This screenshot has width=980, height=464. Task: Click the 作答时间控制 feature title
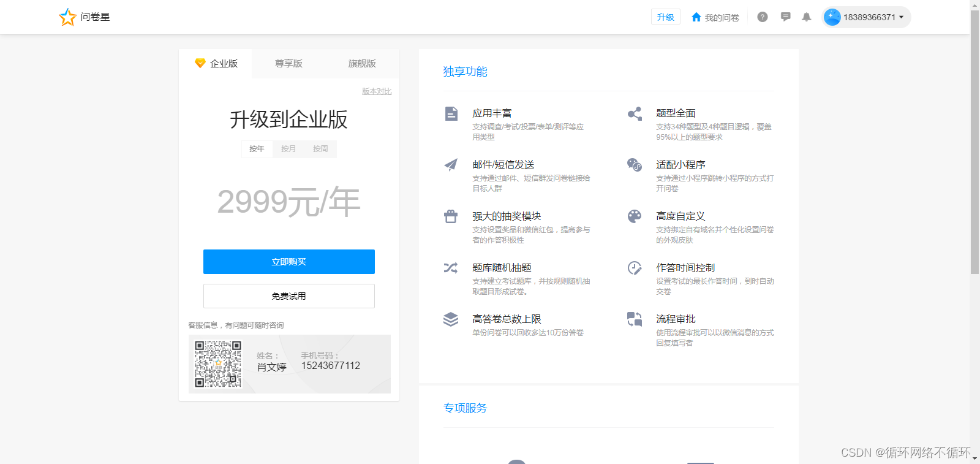coord(685,268)
